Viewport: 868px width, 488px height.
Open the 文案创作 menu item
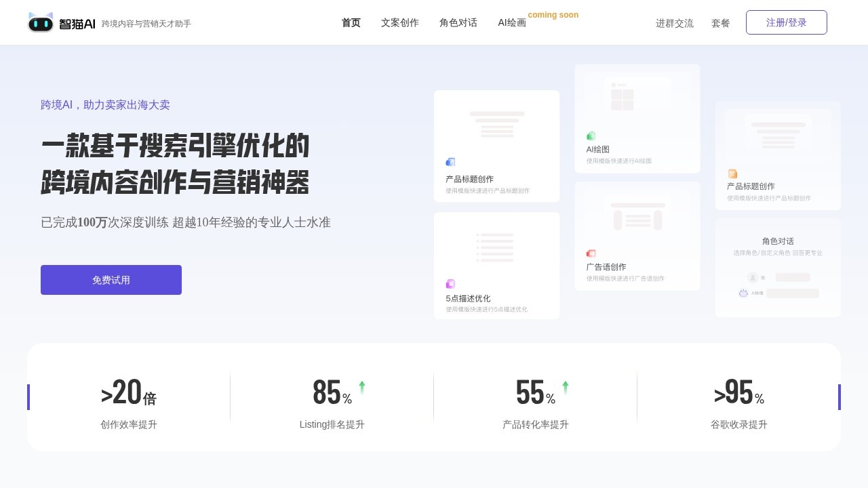click(400, 23)
